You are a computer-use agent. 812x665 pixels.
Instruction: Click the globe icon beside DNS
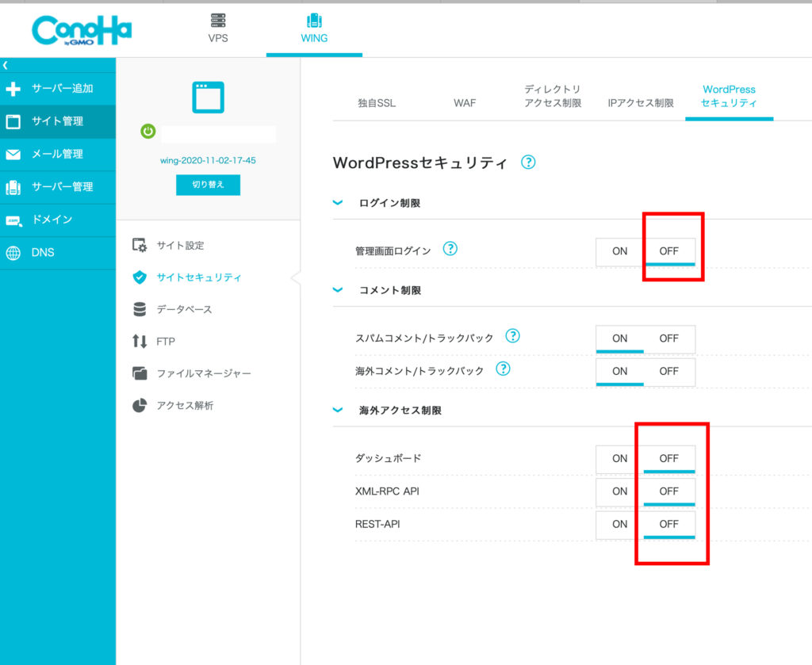tap(13, 253)
